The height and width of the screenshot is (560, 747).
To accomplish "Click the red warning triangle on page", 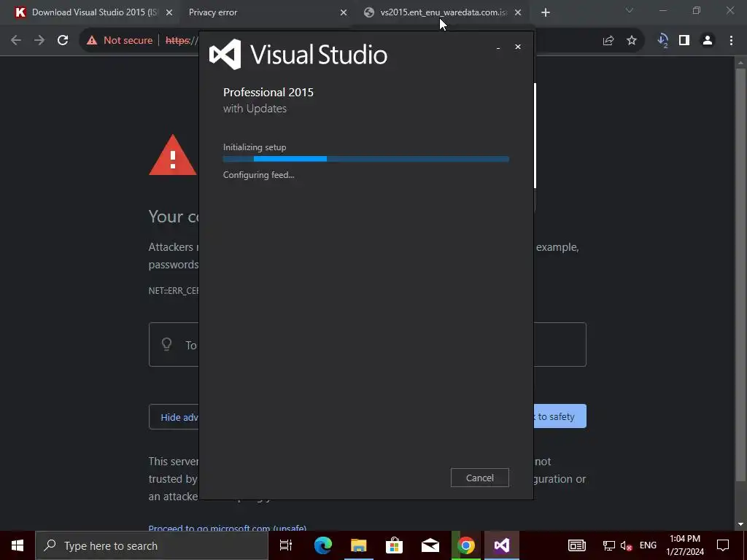I will [x=173, y=155].
